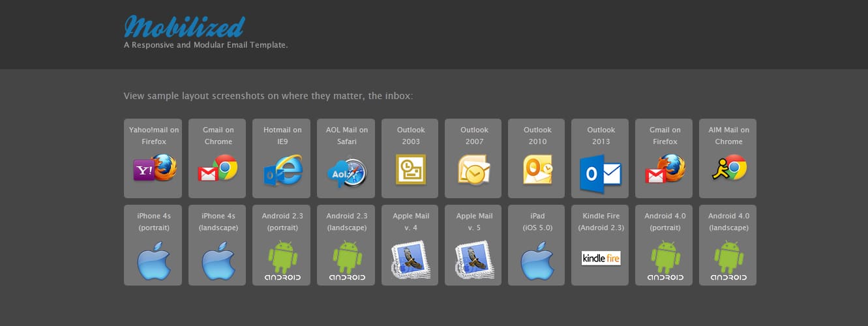This screenshot has height=326, width=868.
Task: Select the "Gmail on Firefox" label
Action: (665, 136)
